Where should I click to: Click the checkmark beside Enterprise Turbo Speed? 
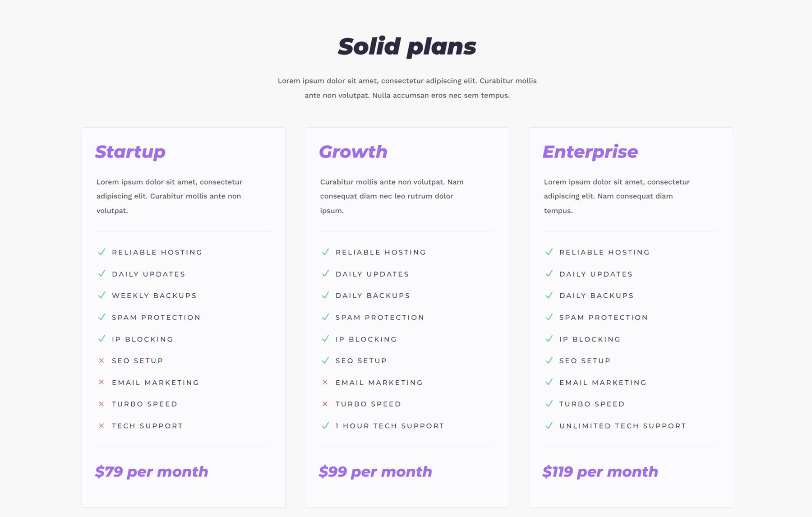(549, 404)
